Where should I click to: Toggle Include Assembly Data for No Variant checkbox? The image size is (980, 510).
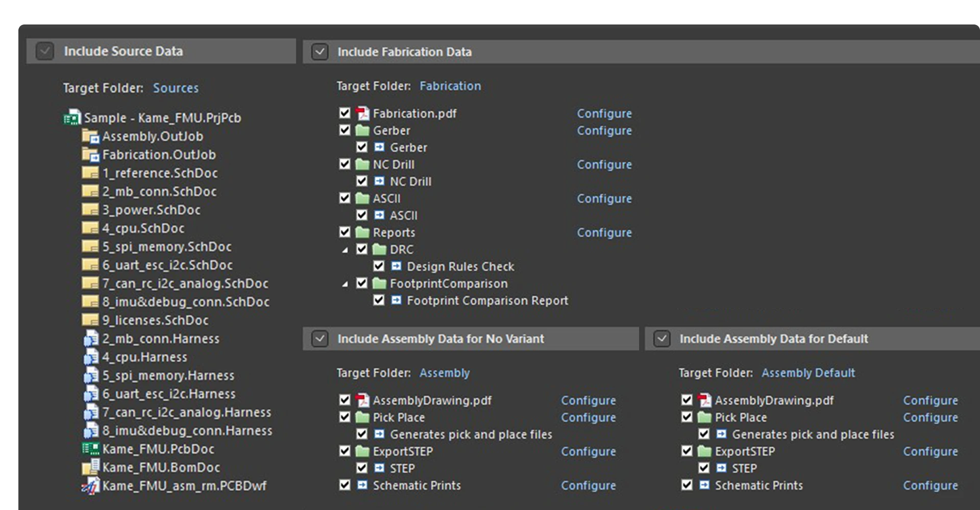[x=320, y=339]
